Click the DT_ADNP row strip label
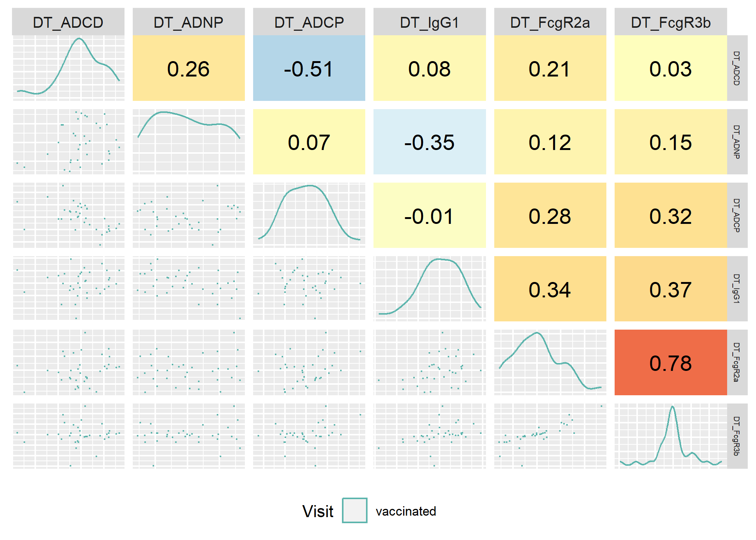The width and height of the screenshot is (756, 540). coord(737,142)
